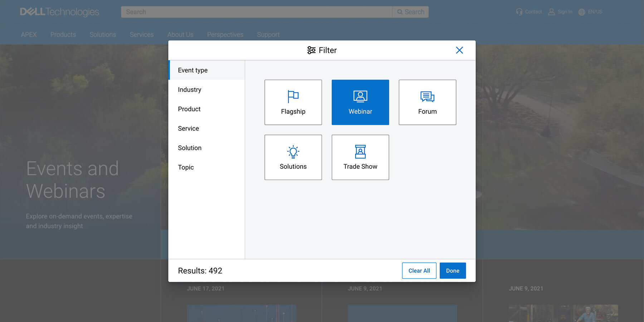Image resolution: width=644 pixels, height=322 pixels.
Task: Confirm filters with Done button
Action: point(453,270)
